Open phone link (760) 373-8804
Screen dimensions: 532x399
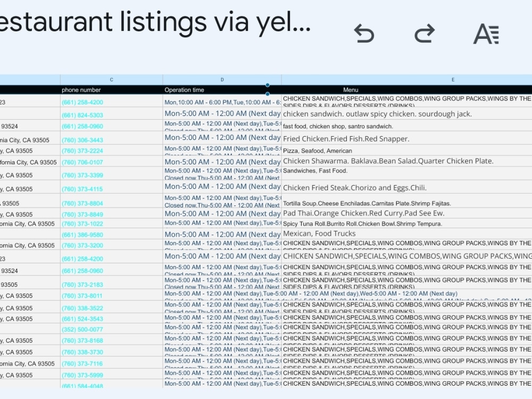[x=82, y=203]
